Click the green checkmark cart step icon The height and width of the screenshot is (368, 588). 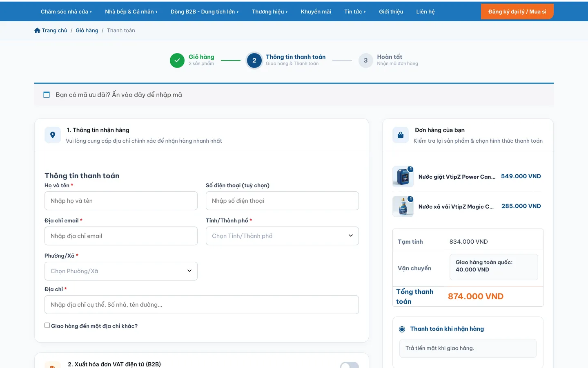[177, 61]
